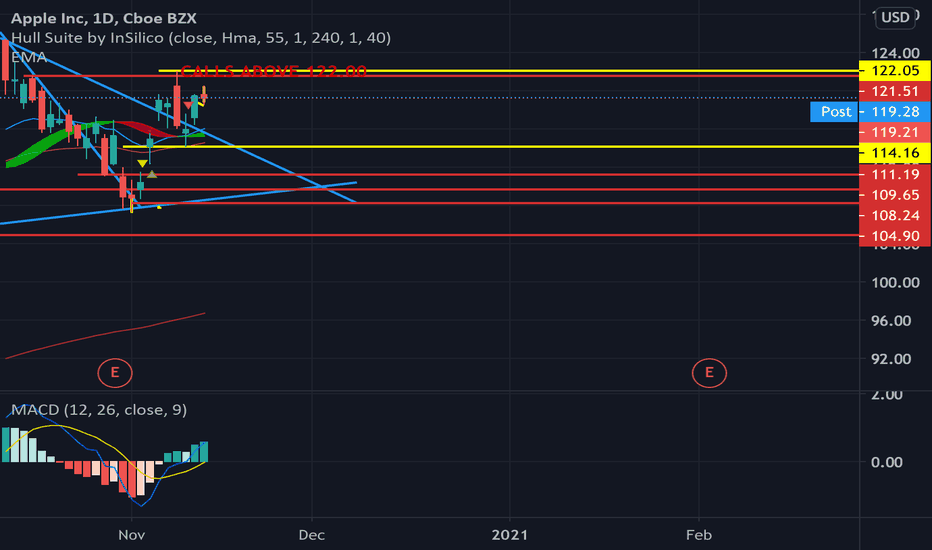932x550 pixels.
Task: Click the earnings E marker near February
Action: 709,373
